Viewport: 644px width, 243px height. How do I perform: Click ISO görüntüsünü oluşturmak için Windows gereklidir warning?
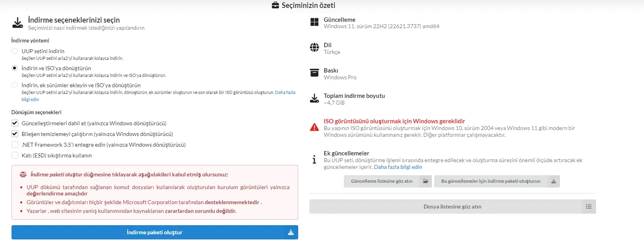click(x=394, y=121)
